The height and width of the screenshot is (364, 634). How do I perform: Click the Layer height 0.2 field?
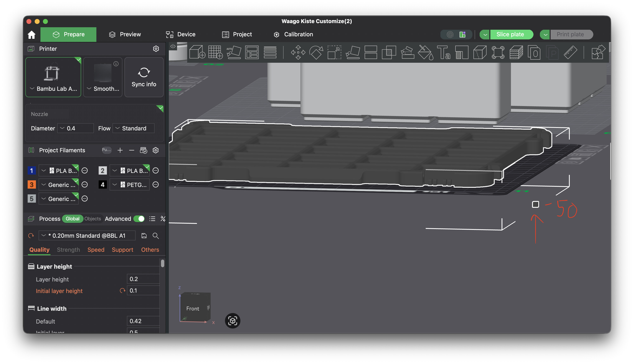pos(143,279)
